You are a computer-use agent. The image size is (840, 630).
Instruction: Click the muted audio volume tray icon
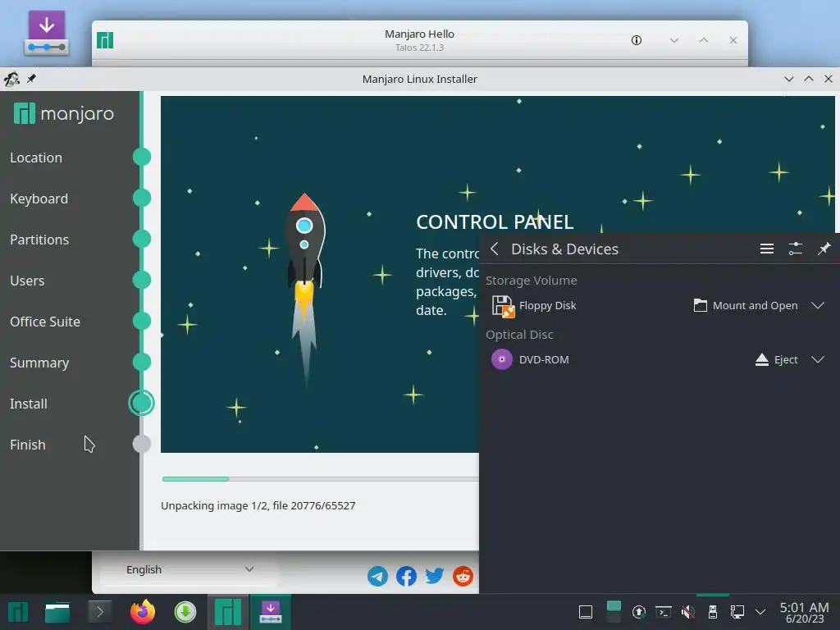[688, 612]
